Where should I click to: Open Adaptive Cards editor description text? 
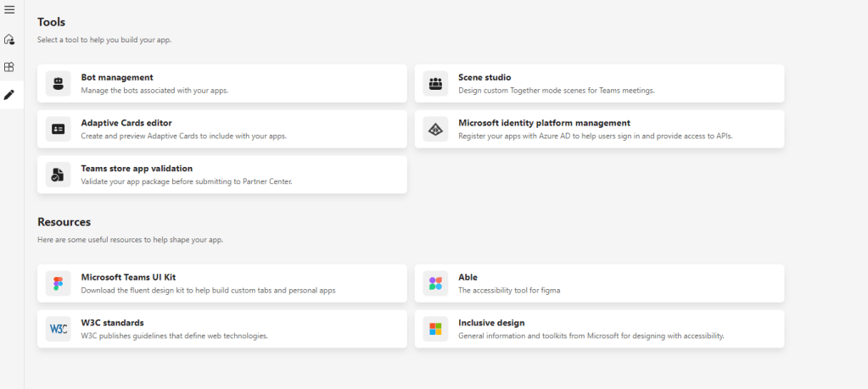(x=183, y=136)
